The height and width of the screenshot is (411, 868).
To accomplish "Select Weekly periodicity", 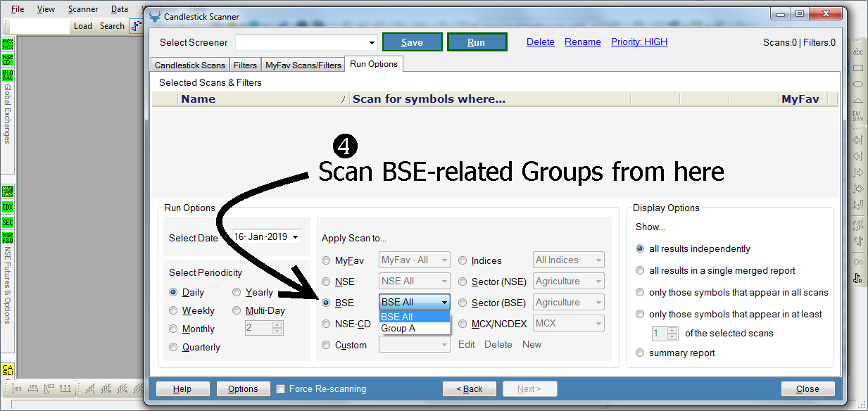I will pyautogui.click(x=173, y=310).
